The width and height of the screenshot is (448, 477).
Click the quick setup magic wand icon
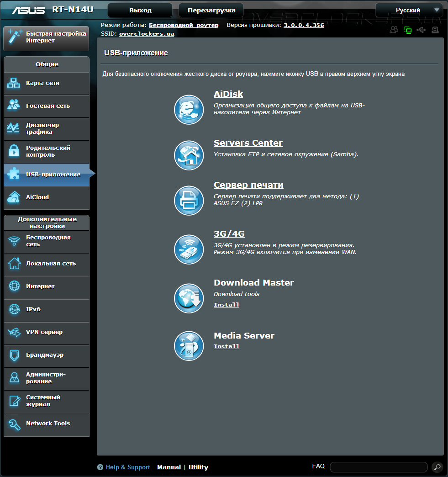15,36
